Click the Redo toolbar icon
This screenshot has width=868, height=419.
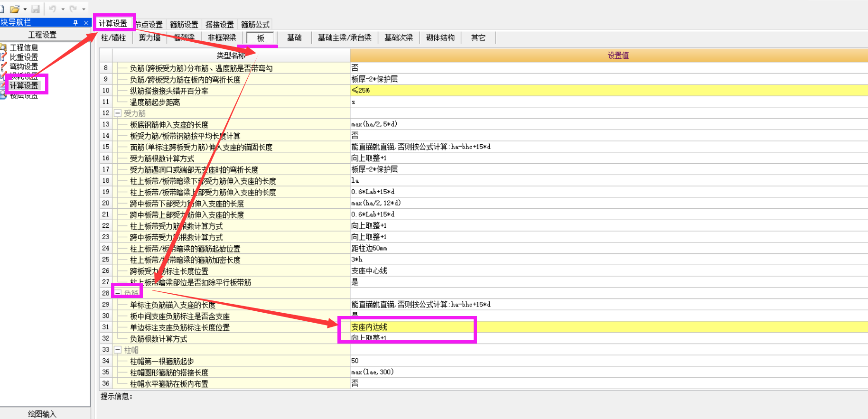coord(73,9)
